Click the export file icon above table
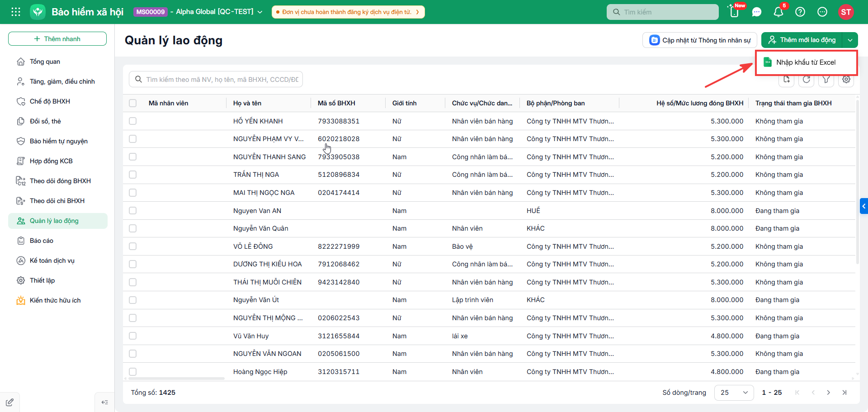This screenshot has width=868, height=412. click(787, 80)
